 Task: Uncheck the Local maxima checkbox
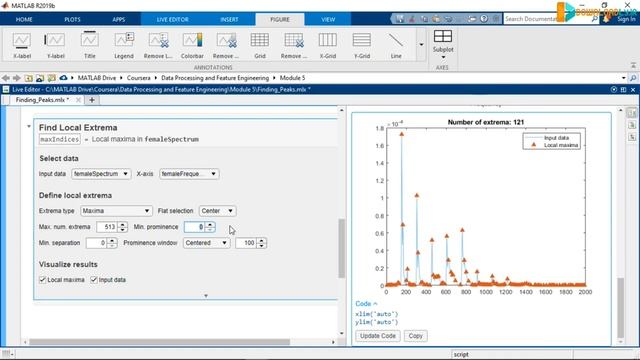[42, 280]
